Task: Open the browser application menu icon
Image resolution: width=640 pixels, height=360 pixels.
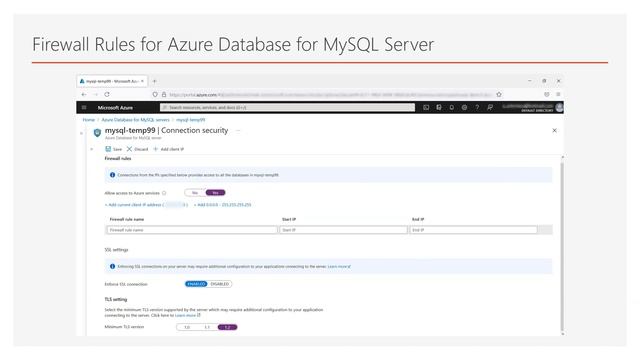Action: click(x=558, y=94)
